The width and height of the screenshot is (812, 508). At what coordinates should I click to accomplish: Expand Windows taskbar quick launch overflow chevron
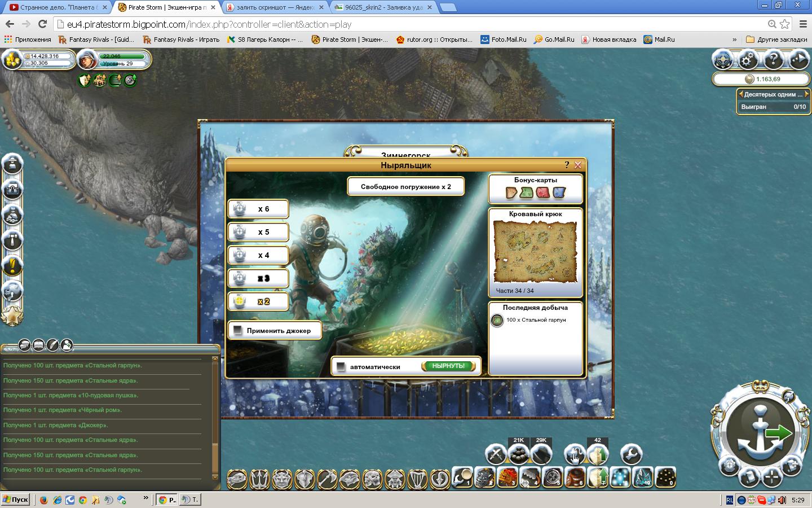pos(145,498)
